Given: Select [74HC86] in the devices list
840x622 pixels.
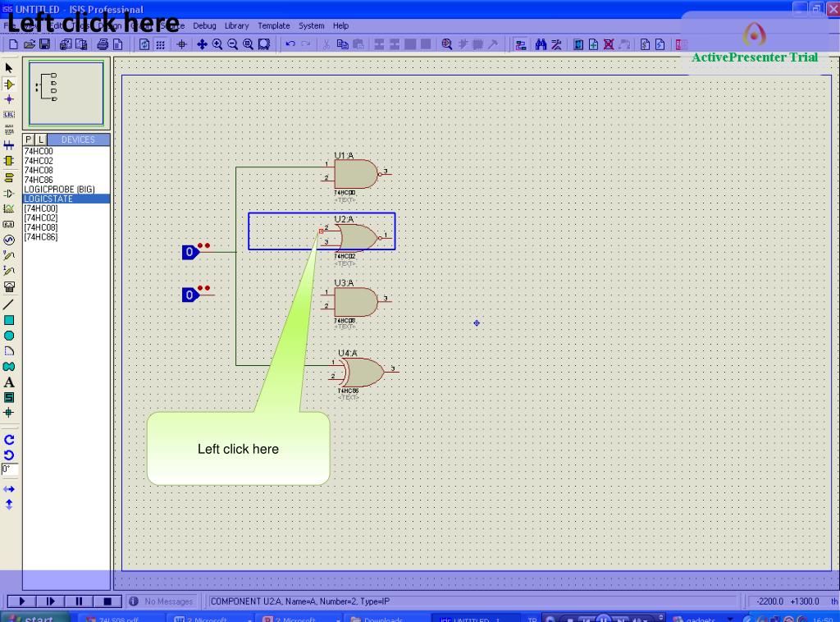Looking at the screenshot, I should point(66,237).
